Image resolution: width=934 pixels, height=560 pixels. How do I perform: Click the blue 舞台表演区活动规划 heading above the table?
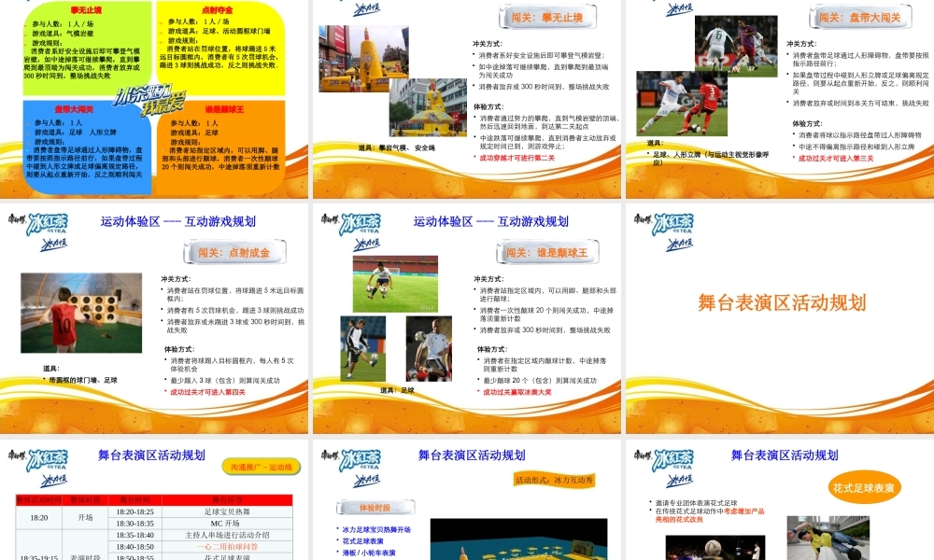152,455
